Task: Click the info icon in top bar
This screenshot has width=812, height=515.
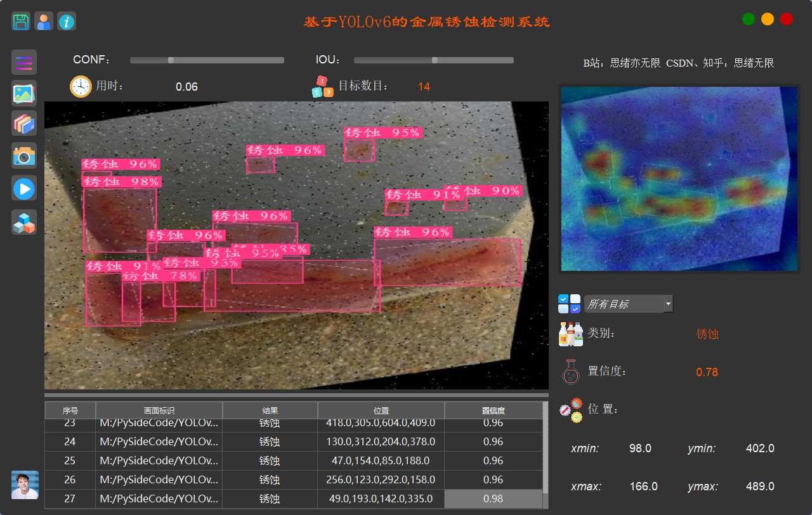Action: [x=67, y=22]
